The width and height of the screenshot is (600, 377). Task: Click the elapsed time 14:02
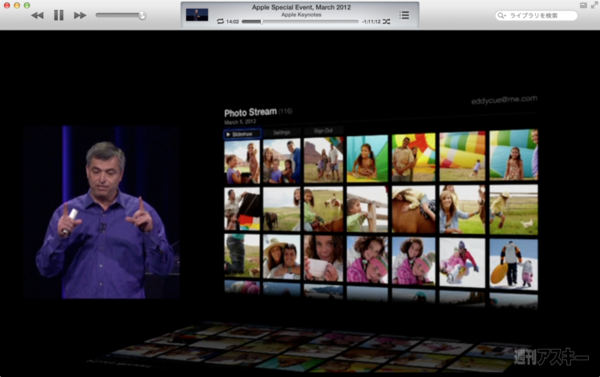(x=232, y=21)
